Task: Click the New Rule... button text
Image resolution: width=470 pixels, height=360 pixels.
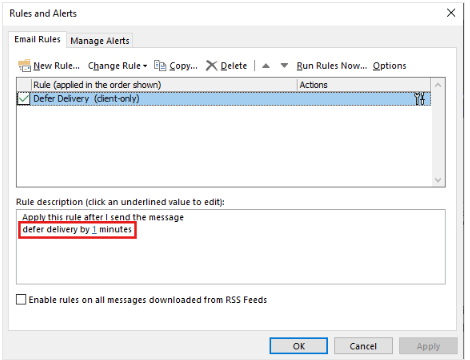Action: [x=56, y=66]
